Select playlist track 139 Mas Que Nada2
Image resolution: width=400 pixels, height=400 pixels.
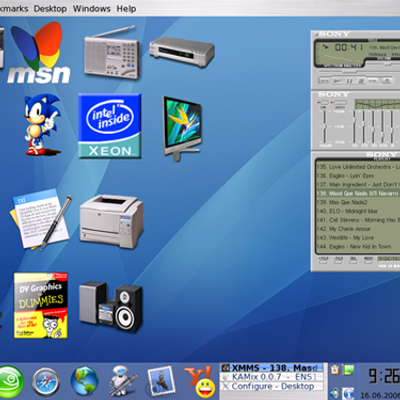tap(358, 202)
